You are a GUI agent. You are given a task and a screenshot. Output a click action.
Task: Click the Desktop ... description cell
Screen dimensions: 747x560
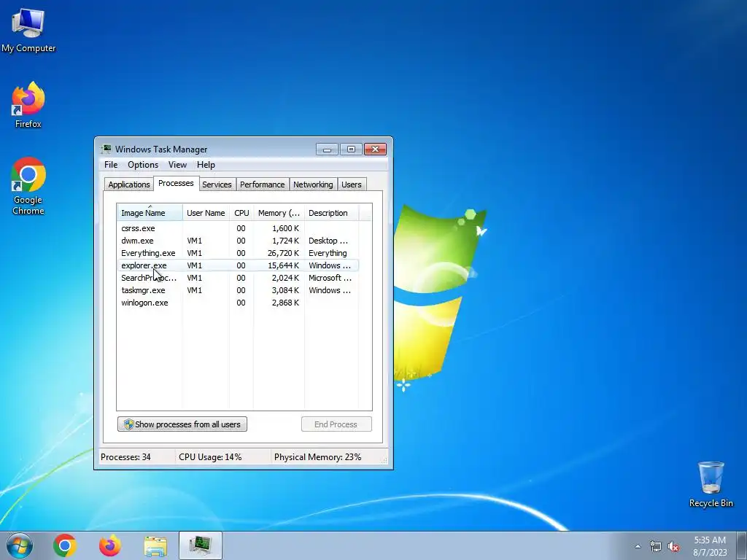point(328,241)
